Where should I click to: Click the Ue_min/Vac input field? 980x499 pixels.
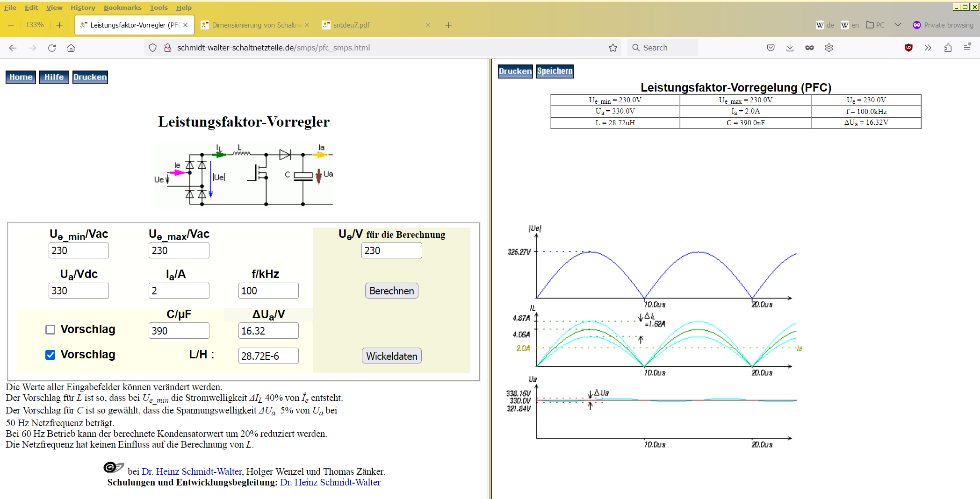pos(79,250)
